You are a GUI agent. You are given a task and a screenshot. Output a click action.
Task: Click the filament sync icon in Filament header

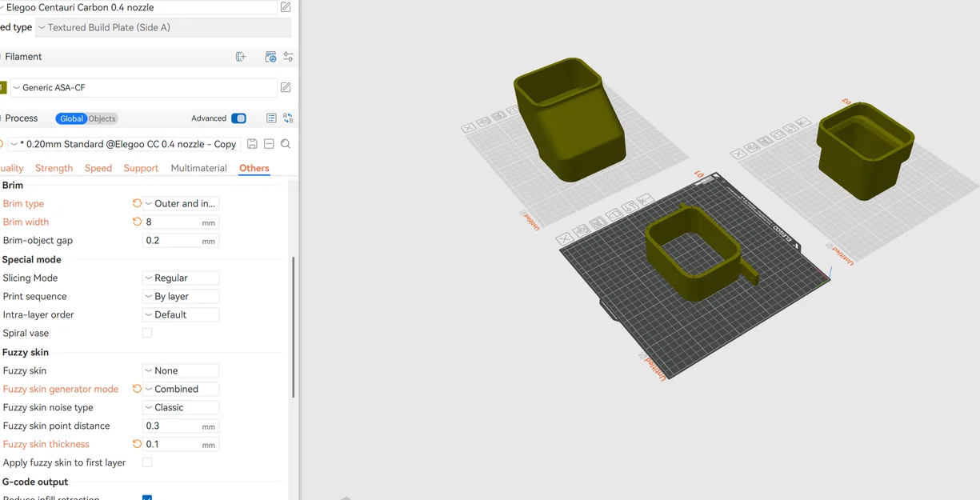point(270,57)
